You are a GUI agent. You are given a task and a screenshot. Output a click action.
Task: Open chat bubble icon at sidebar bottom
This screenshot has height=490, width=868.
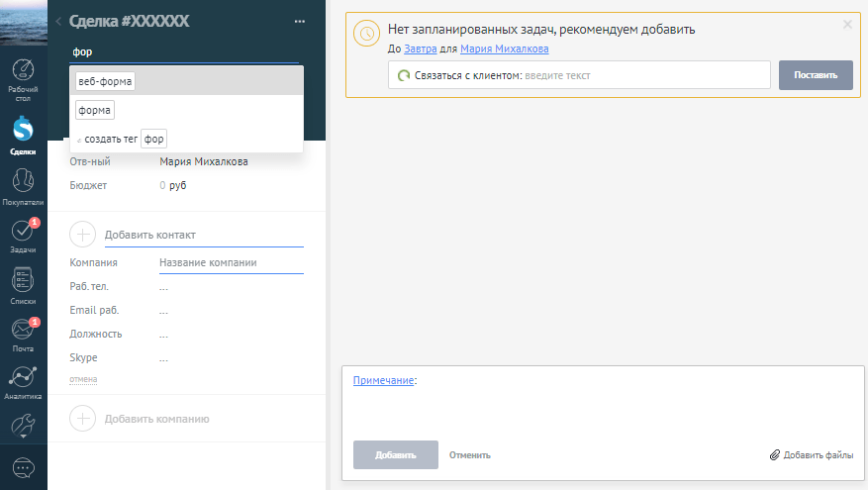click(23, 468)
